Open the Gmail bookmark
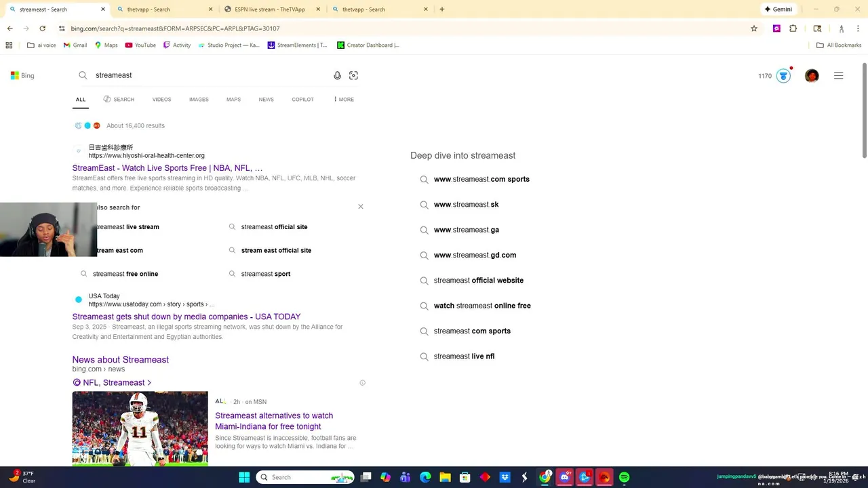This screenshot has width=868, height=488. tap(75, 45)
